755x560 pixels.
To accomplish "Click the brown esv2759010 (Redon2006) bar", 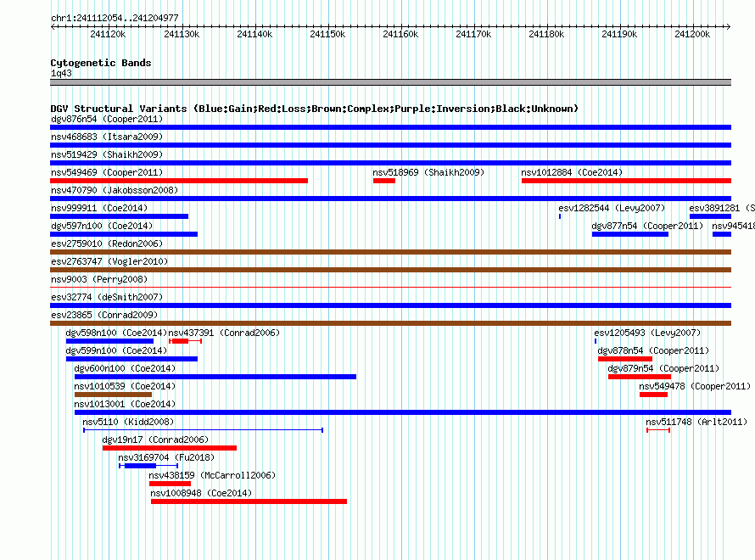I will 390,252.
